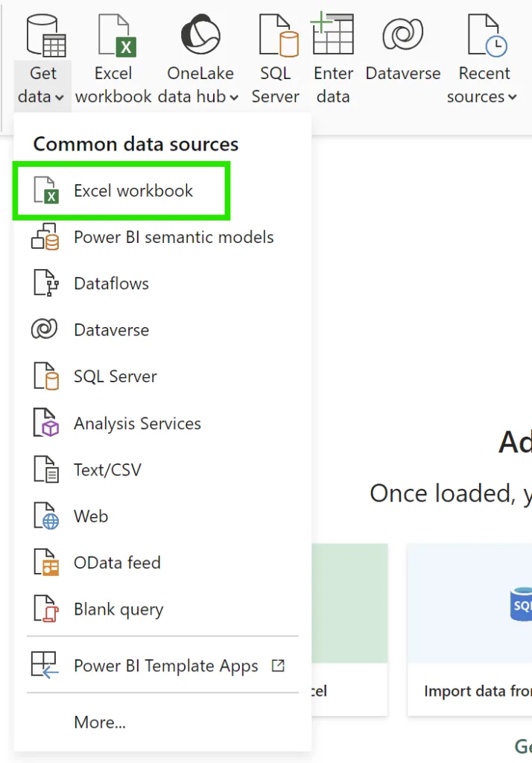Select Excel workbook in the dropdown list
This screenshot has width=532, height=763.
121,191
